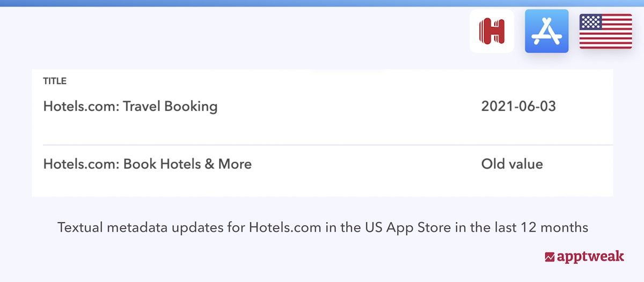Click "Travel Booking" in the new title
Screen dimensions: 644x282
(170, 106)
